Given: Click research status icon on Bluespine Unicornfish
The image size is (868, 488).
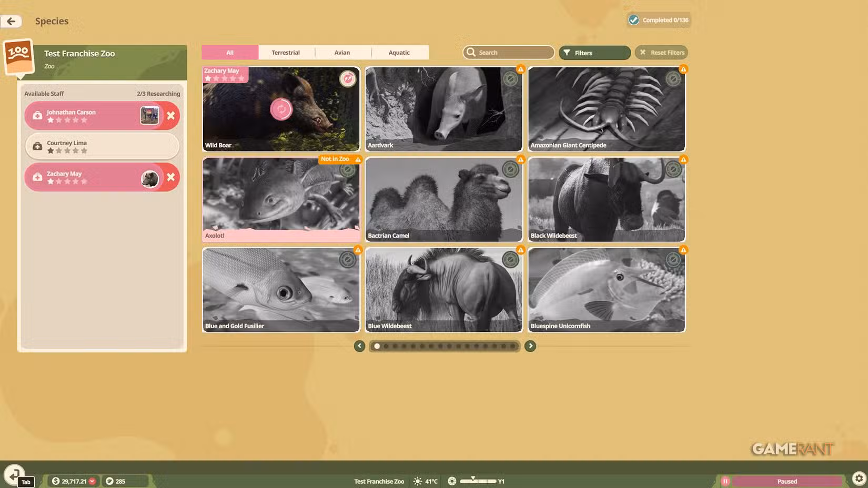Looking at the screenshot, I should click(673, 259).
